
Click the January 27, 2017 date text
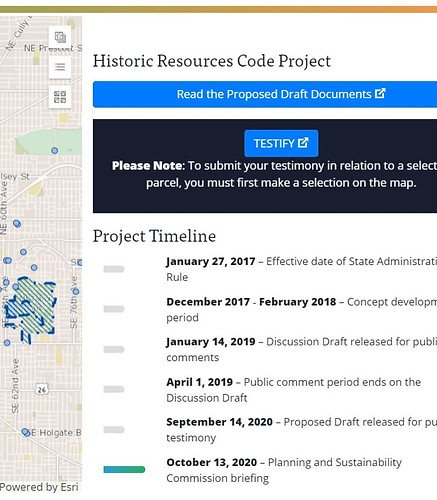[x=211, y=261]
